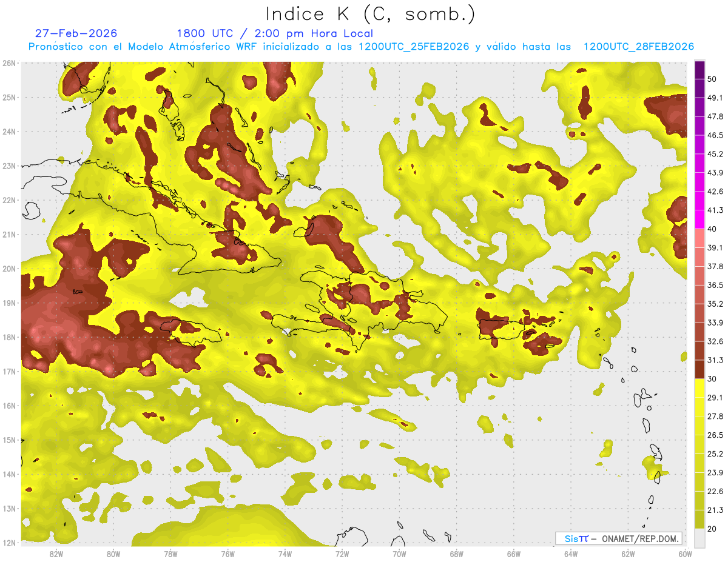728x562 pixels.
Task: Click the '80W' longitude axis label
Action: tap(113, 554)
